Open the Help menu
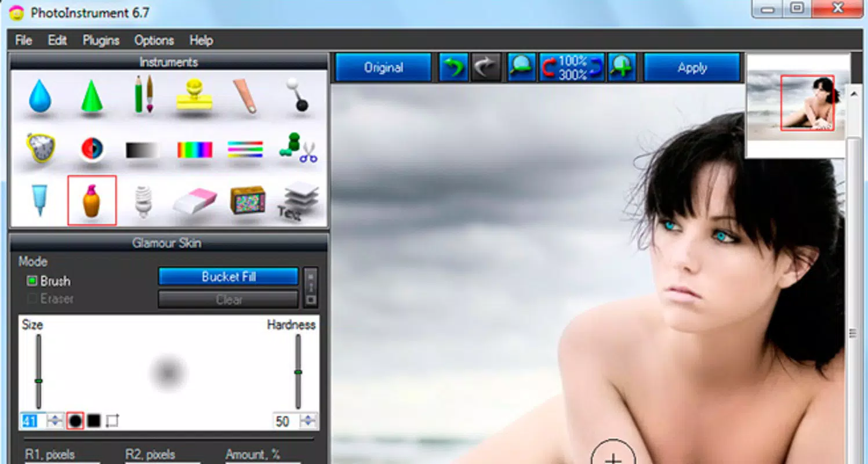The image size is (868, 464). point(201,41)
